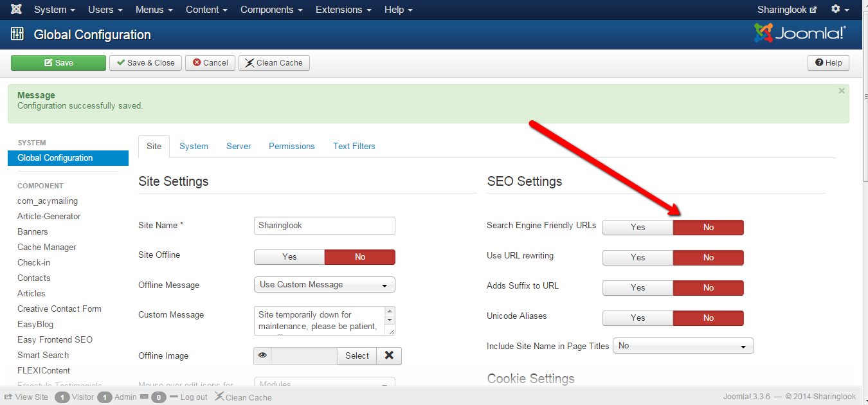Switch to the Permissions tab

(292, 147)
